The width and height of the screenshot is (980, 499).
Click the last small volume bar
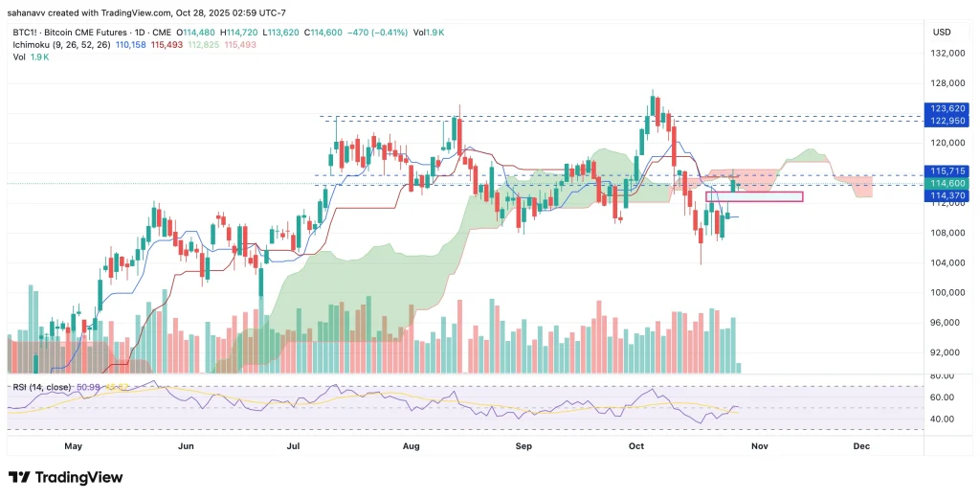(738, 368)
